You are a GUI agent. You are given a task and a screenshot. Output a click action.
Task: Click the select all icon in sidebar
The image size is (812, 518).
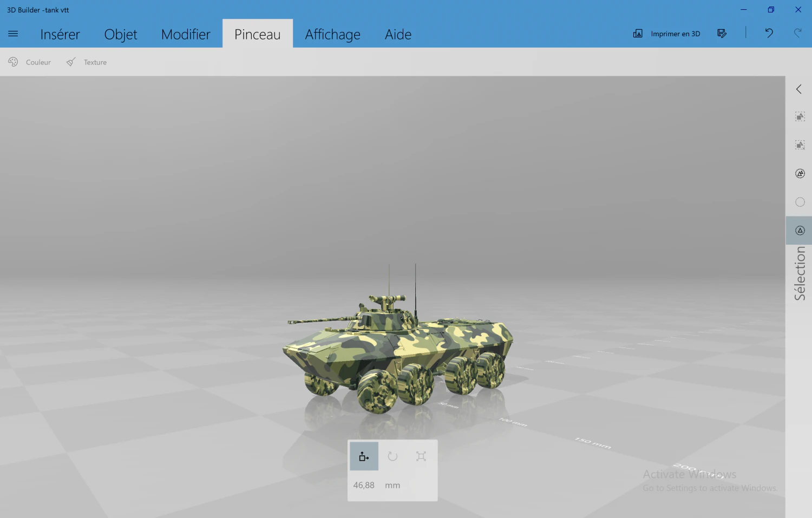point(800,116)
